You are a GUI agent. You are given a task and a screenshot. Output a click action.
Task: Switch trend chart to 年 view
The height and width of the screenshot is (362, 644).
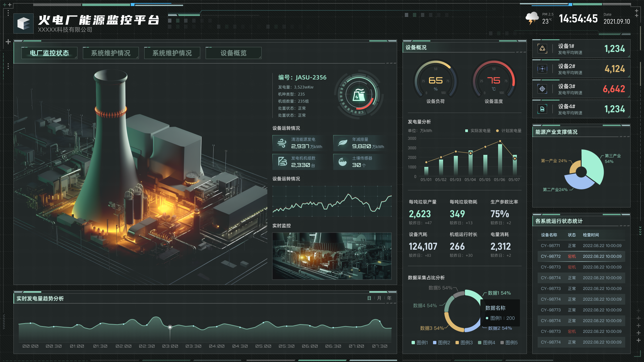(389, 298)
